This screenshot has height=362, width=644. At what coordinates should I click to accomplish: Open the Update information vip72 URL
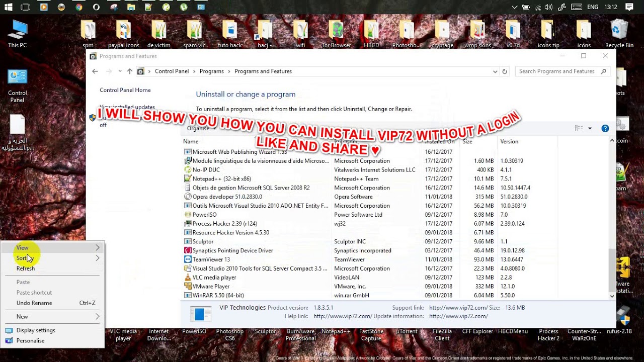coord(458,316)
